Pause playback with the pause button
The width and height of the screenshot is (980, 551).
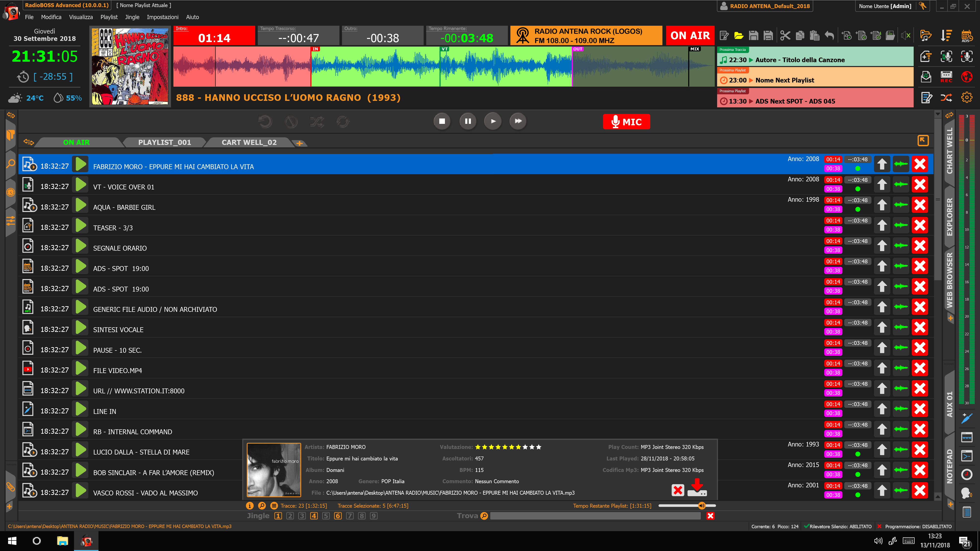[x=467, y=121]
